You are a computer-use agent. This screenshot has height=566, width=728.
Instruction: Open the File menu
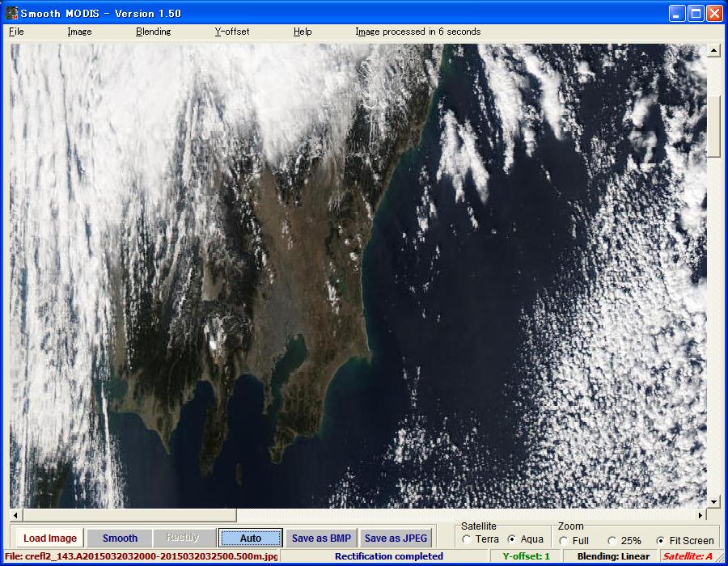16,32
